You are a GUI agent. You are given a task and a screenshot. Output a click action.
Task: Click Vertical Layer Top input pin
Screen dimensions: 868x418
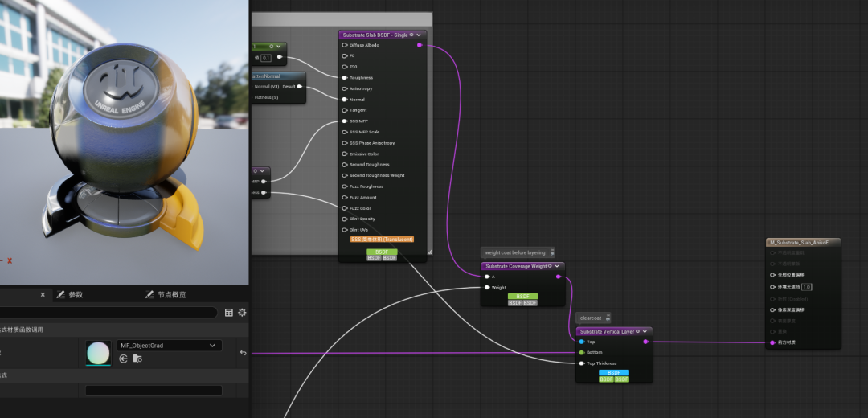tap(582, 342)
